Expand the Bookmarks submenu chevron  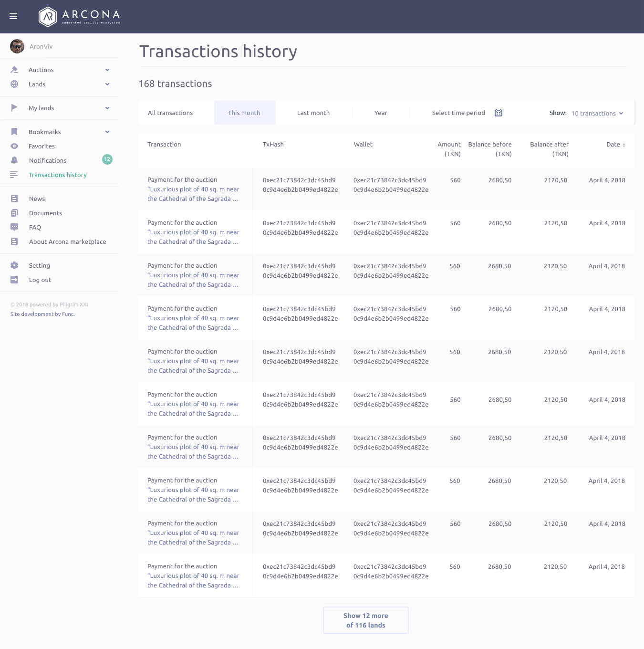(107, 132)
